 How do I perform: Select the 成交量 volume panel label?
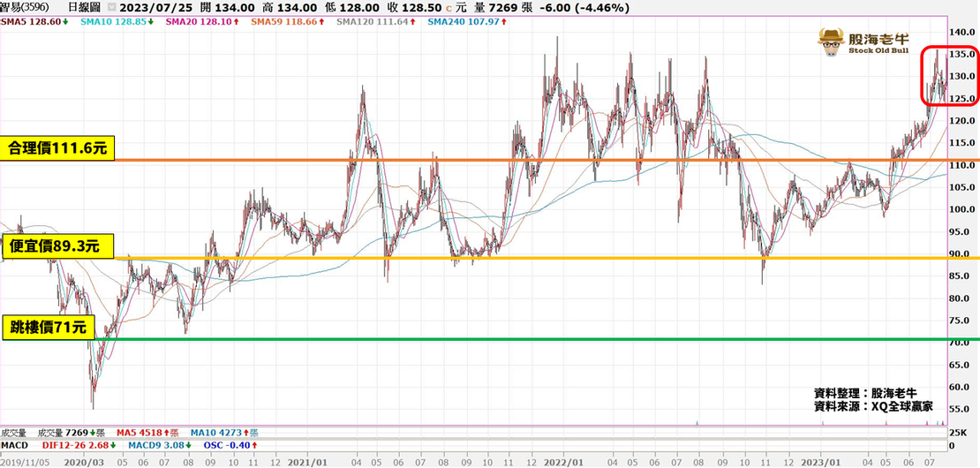(15, 433)
